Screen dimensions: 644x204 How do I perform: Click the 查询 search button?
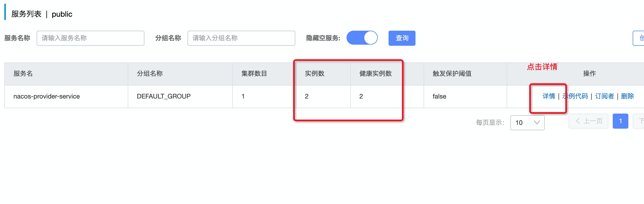pyautogui.click(x=402, y=38)
